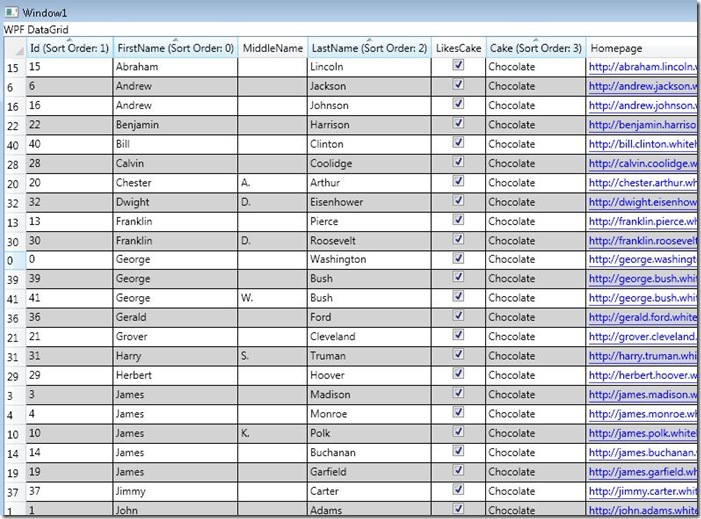
Task: Click Cake cell 'Chocolate' in Hoover row
Action: [536, 376]
